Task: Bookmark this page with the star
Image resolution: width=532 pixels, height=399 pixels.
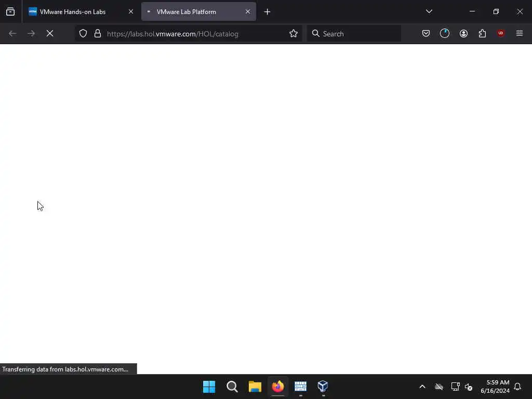Action: point(294,33)
